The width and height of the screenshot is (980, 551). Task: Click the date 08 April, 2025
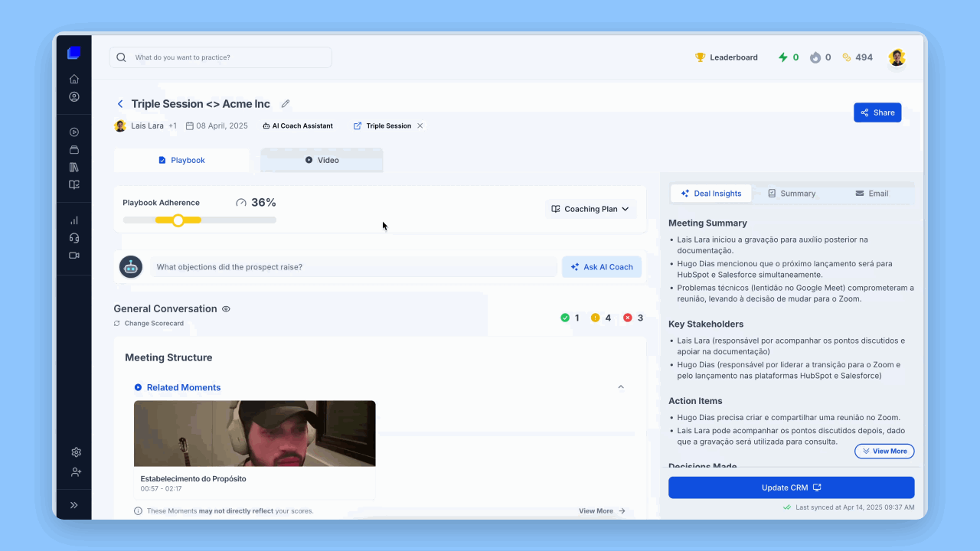click(x=217, y=126)
